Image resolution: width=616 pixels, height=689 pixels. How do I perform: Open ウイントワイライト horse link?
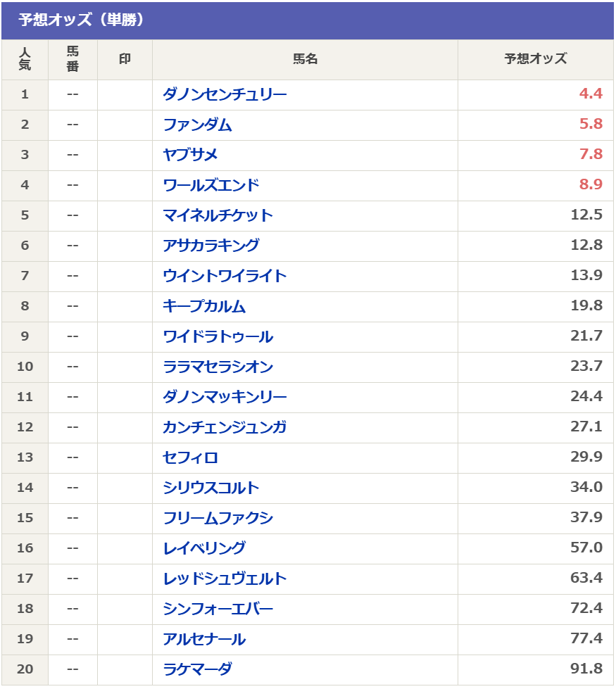pos(225,276)
